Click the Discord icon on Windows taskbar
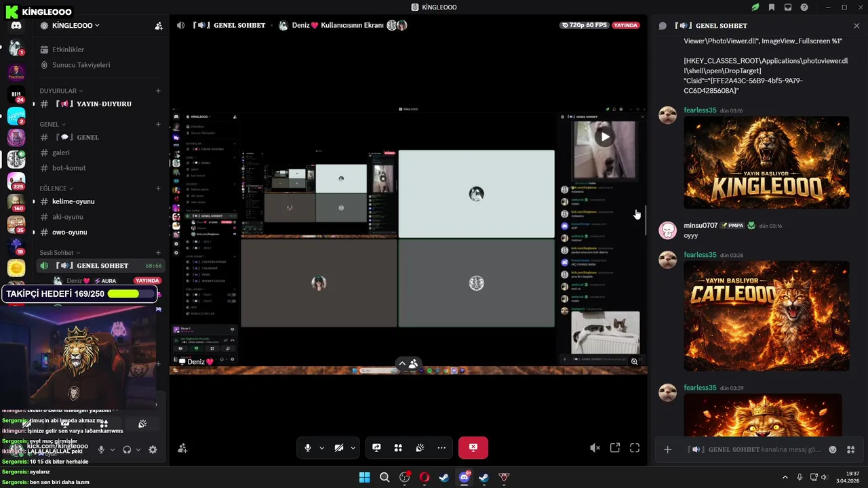 (465, 477)
